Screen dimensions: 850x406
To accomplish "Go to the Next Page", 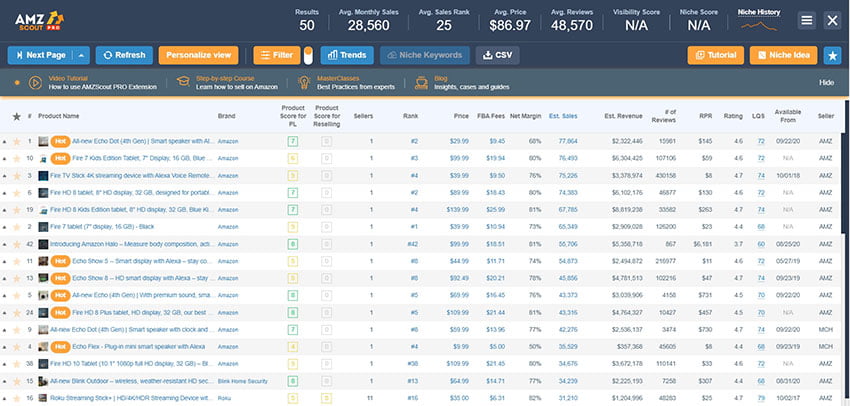I will [41, 55].
